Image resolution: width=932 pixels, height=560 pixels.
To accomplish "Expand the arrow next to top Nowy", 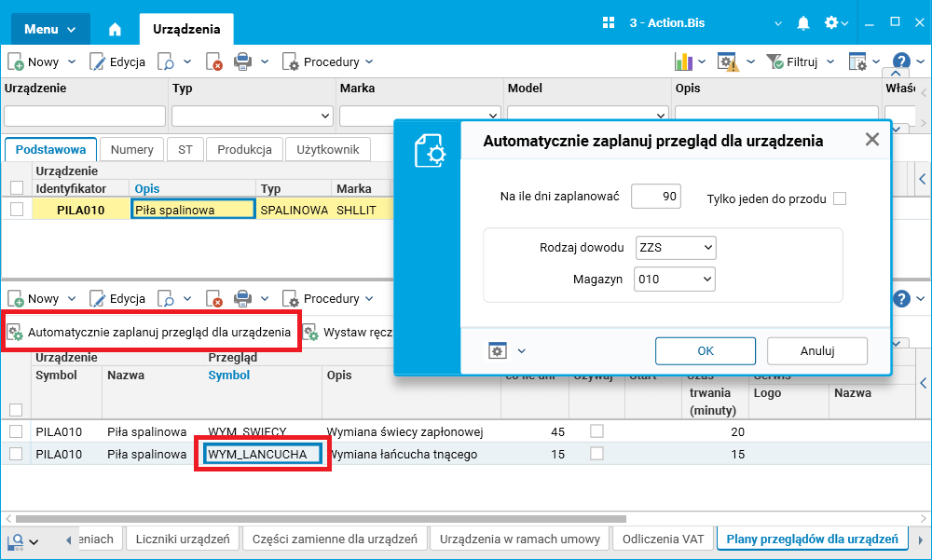I will tap(72, 61).
